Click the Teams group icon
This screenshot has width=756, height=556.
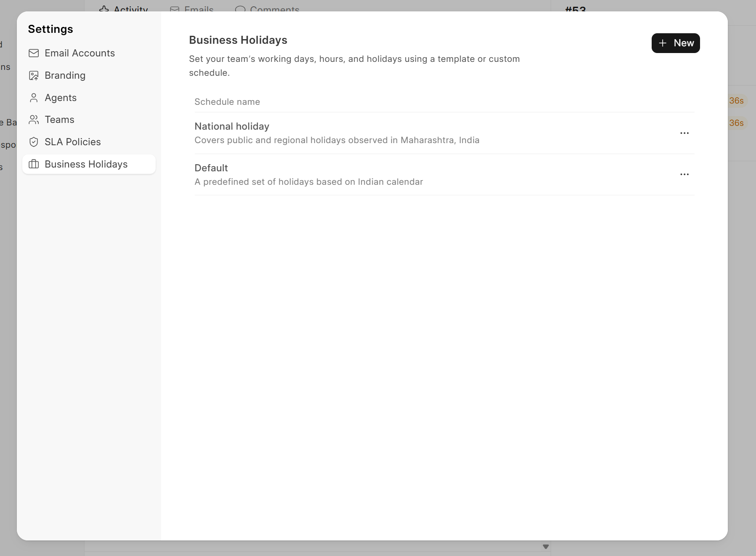point(34,120)
